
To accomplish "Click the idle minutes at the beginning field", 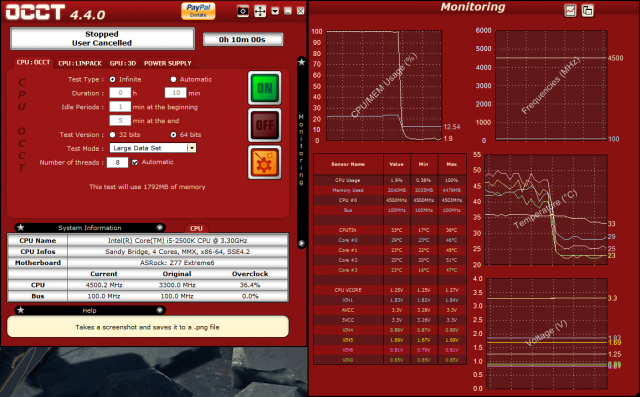I will [120, 107].
